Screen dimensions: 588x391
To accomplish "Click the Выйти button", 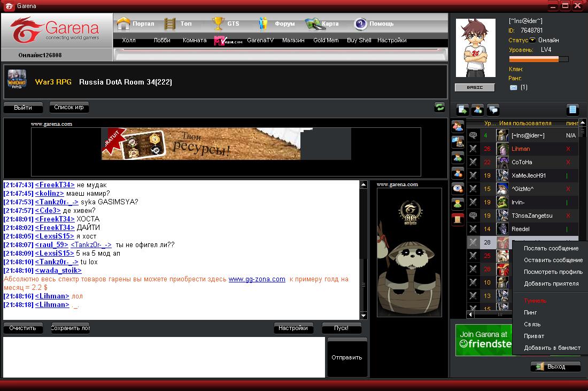I will pyautogui.click(x=23, y=108).
